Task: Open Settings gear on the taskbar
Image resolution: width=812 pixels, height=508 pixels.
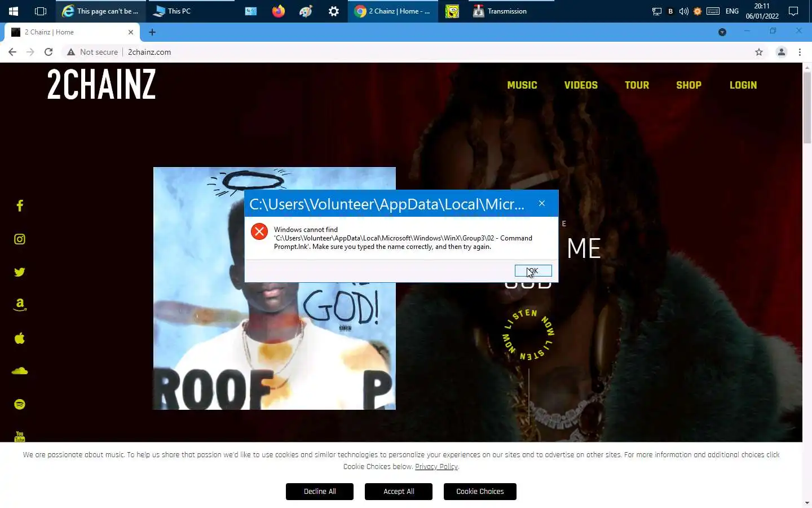Action: pyautogui.click(x=334, y=11)
